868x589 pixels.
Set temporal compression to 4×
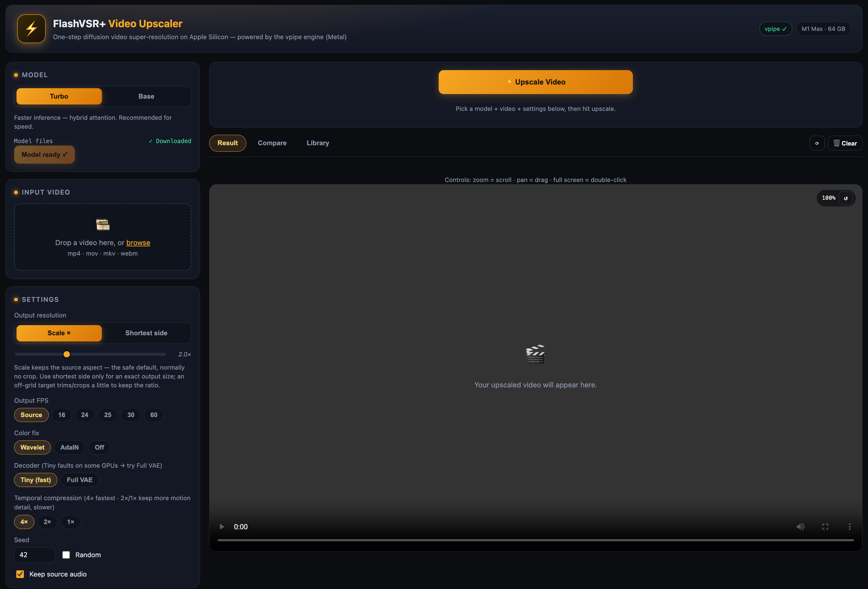24,522
